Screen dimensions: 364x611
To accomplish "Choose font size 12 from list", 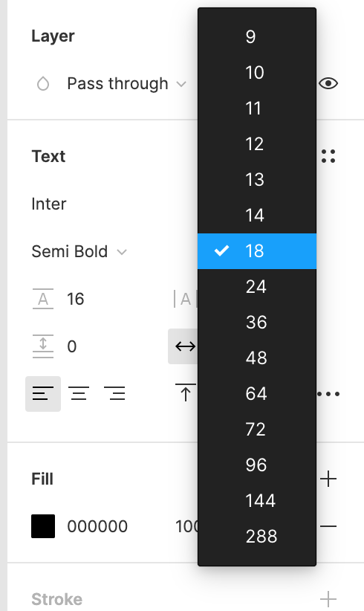I will pos(257,143).
